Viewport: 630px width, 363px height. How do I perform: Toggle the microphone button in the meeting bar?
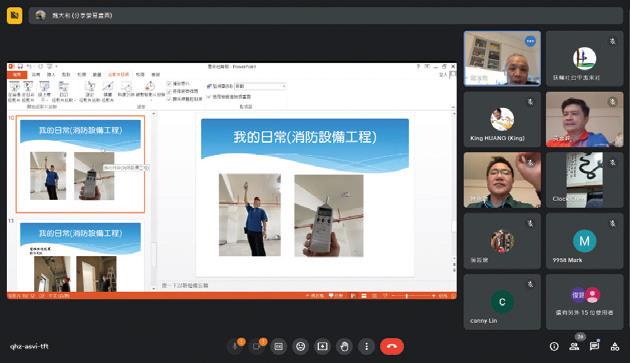235,346
